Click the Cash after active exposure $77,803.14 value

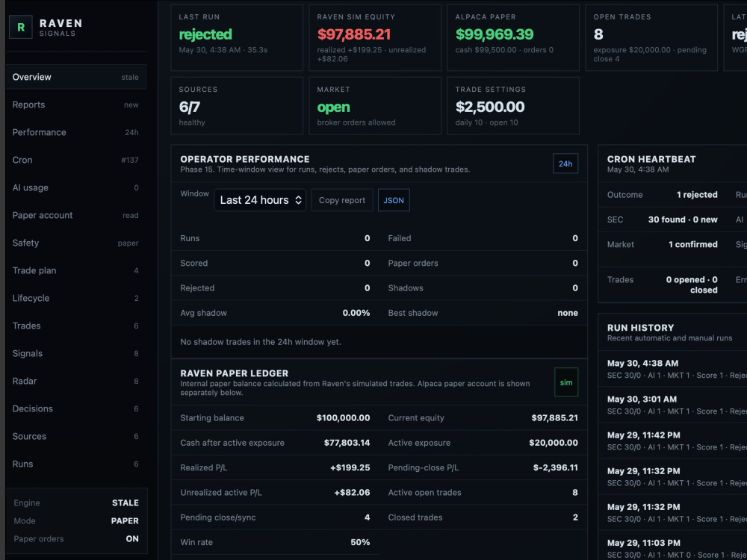(x=347, y=443)
